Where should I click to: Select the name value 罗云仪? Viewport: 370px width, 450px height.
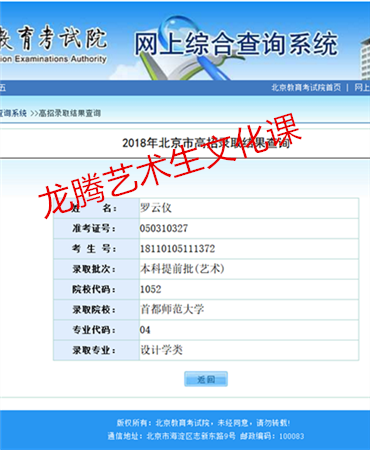pyautogui.click(x=156, y=208)
